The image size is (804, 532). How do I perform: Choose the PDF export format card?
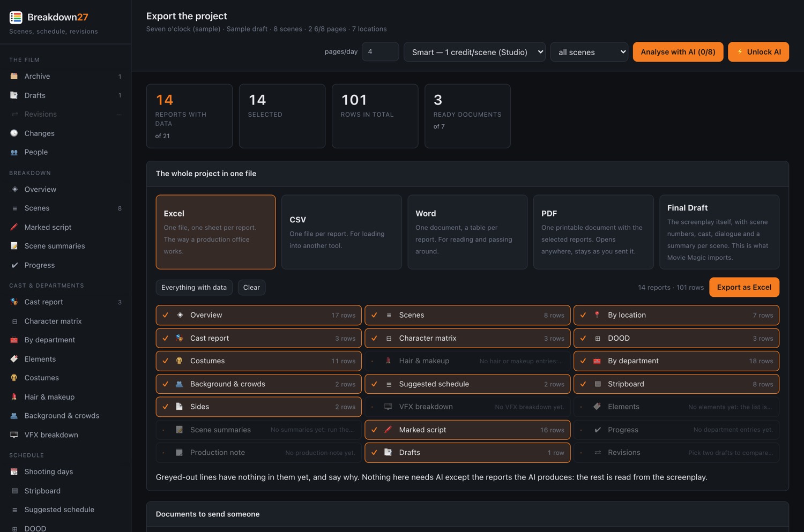click(593, 232)
